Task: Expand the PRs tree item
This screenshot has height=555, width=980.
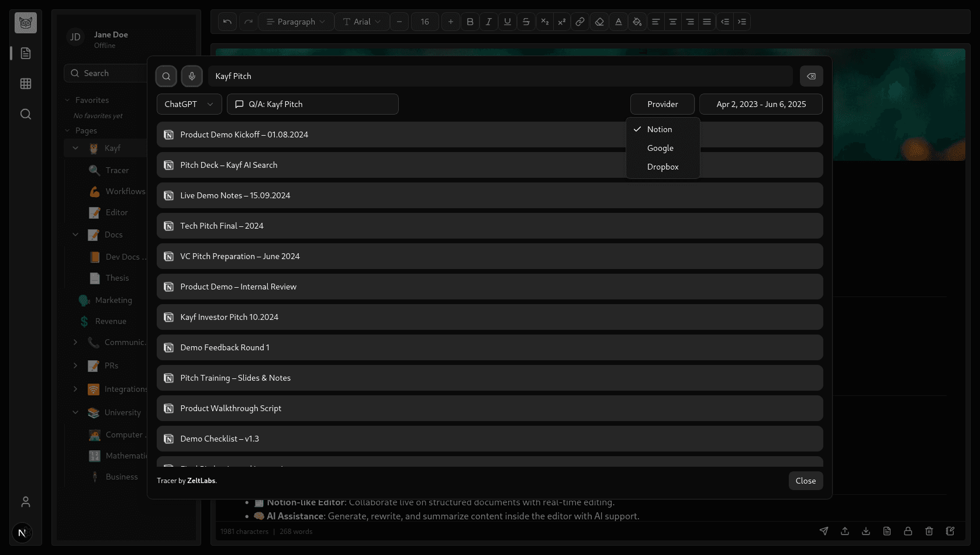Action: pyautogui.click(x=75, y=366)
